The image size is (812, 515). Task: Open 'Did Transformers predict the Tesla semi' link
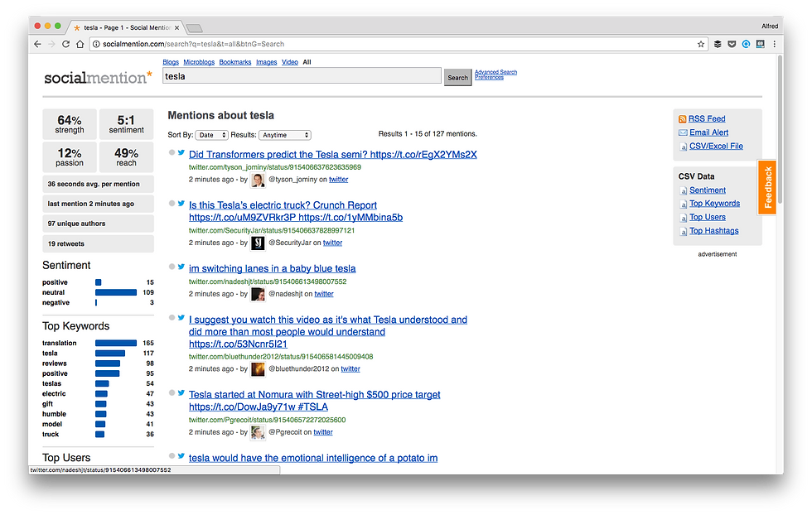pos(332,155)
